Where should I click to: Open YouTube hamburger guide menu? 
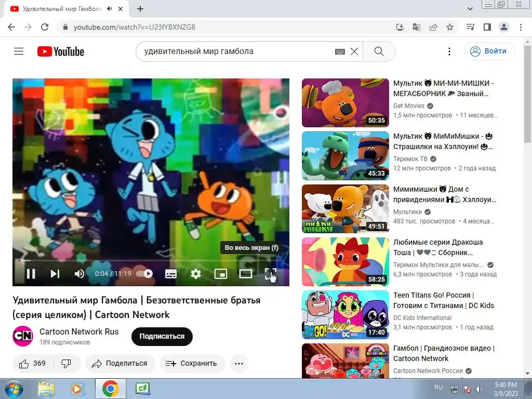(x=19, y=51)
